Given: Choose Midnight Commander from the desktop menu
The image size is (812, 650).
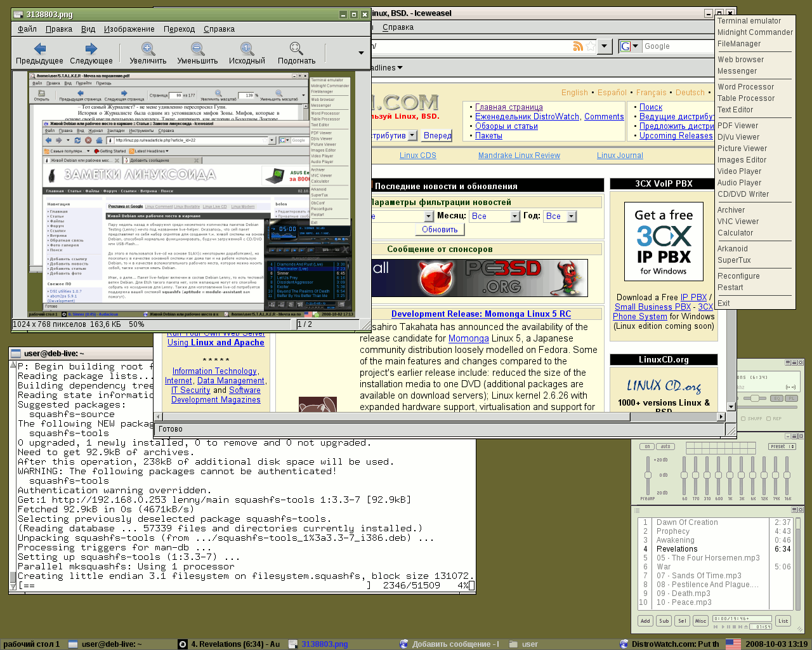Looking at the screenshot, I should (x=755, y=32).
